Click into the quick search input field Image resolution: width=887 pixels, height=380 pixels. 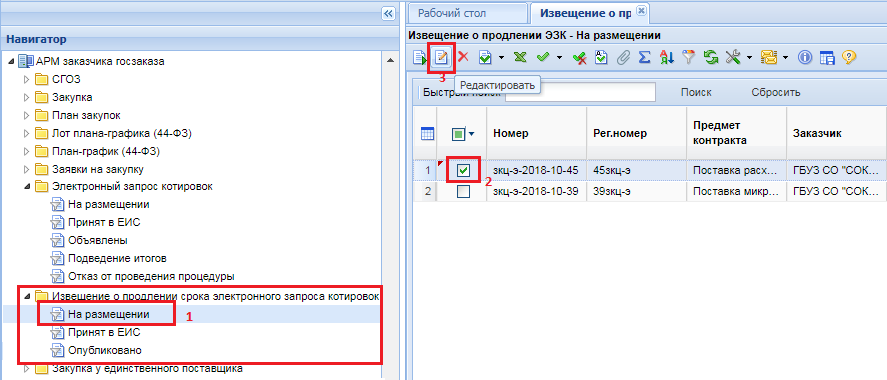pyautogui.click(x=580, y=92)
